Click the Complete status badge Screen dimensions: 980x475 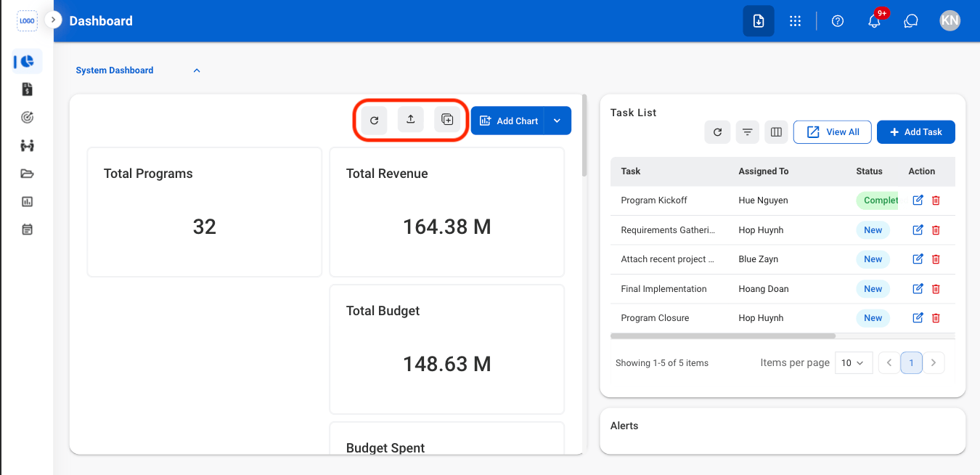pyautogui.click(x=878, y=200)
